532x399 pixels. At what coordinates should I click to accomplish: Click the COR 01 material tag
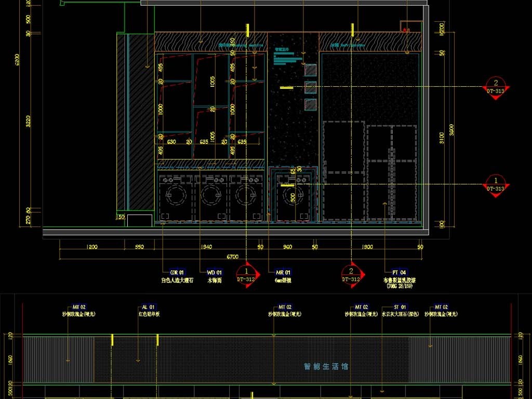pos(177,272)
